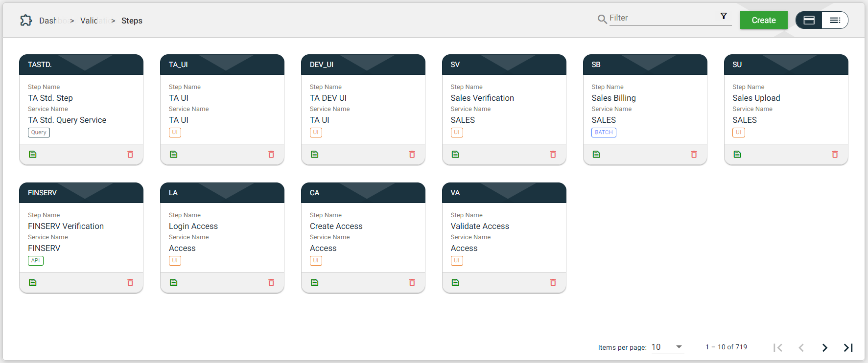
Task: Delete the Sales Billing step
Action: (x=694, y=155)
